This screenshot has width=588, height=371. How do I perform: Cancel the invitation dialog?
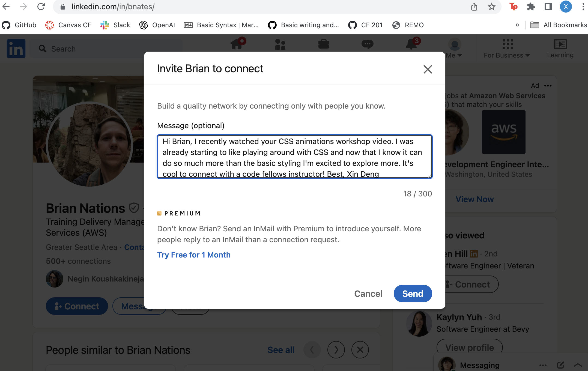(x=368, y=294)
